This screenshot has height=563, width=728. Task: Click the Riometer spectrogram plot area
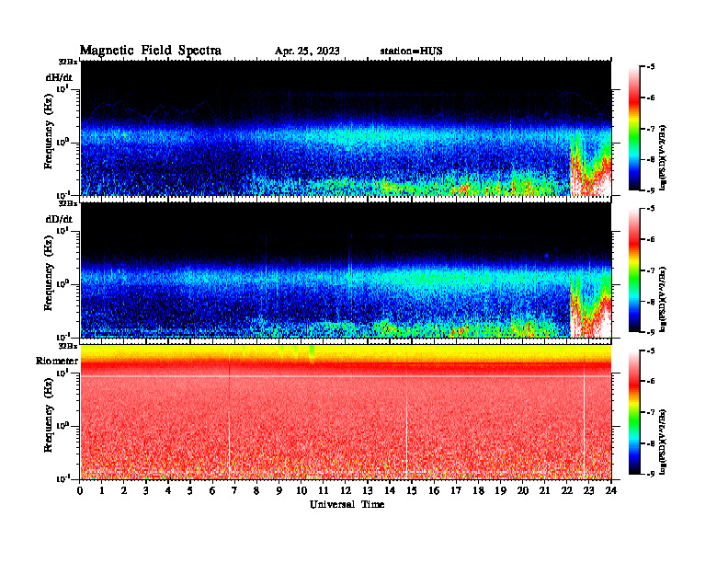(346, 412)
